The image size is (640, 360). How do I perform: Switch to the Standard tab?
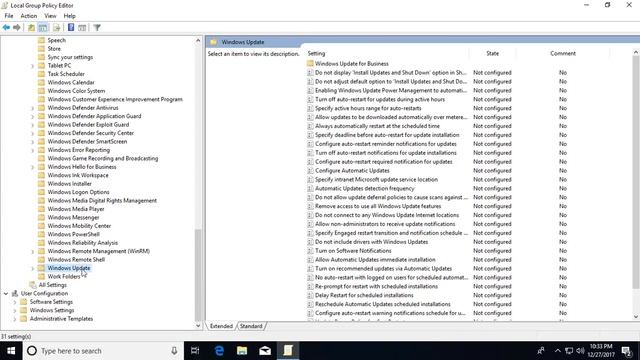(x=251, y=326)
